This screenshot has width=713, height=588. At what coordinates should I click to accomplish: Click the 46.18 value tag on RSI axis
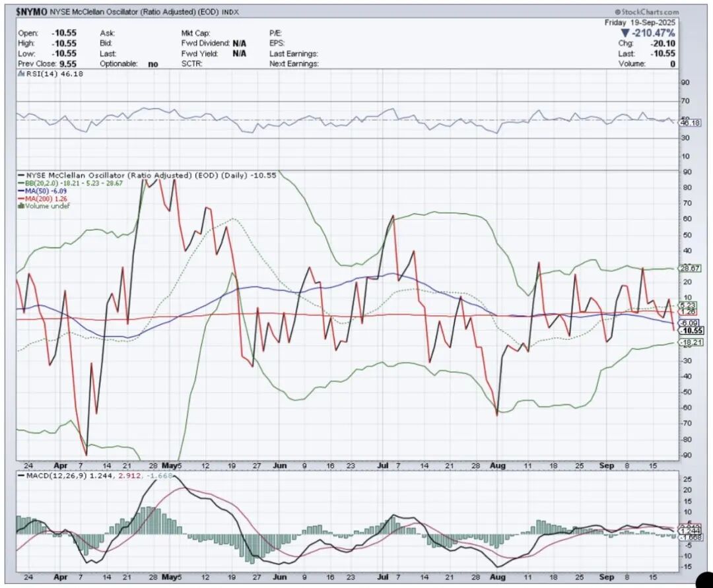(x=691, y=123)
